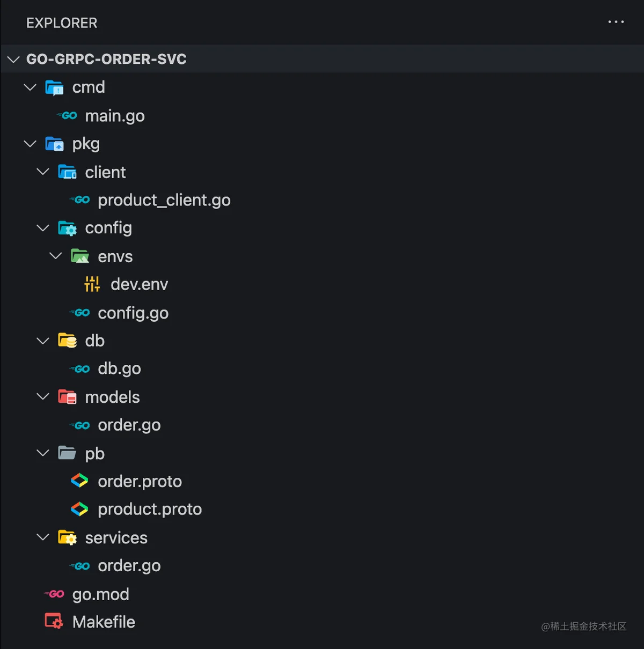
Task: Click the Go icon beside main.go
Action: pyautogui.click(x=68, y=115)
